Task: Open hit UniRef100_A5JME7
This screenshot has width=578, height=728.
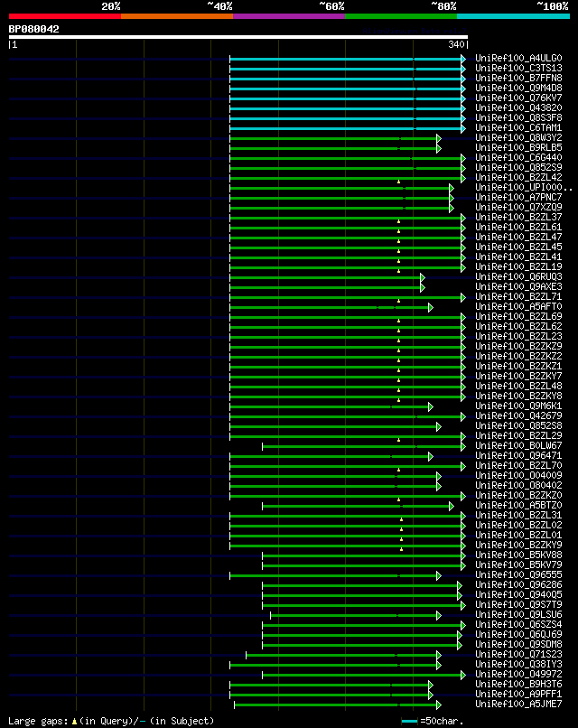Action: (518, 704)
